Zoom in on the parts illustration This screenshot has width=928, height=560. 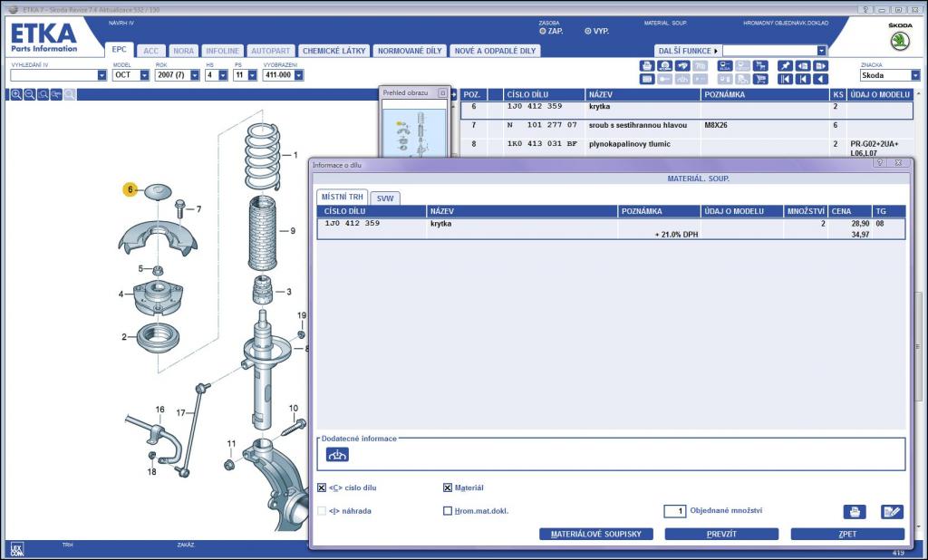pyautogui.click(x=16, y=95)
